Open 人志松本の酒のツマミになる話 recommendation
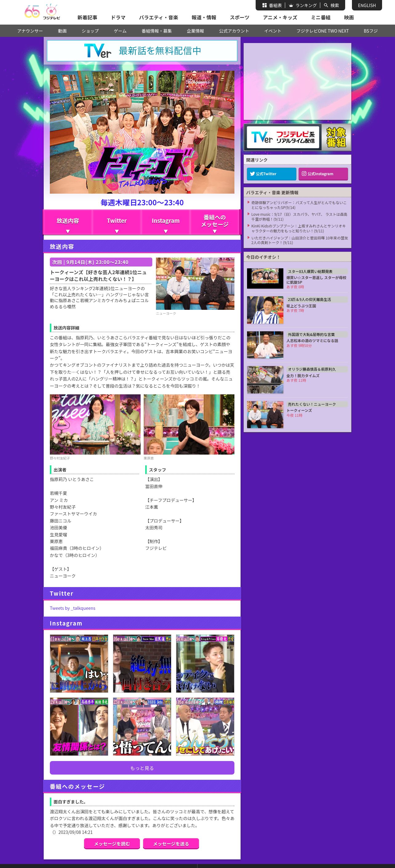395x868 pixels. pos(297,345)
